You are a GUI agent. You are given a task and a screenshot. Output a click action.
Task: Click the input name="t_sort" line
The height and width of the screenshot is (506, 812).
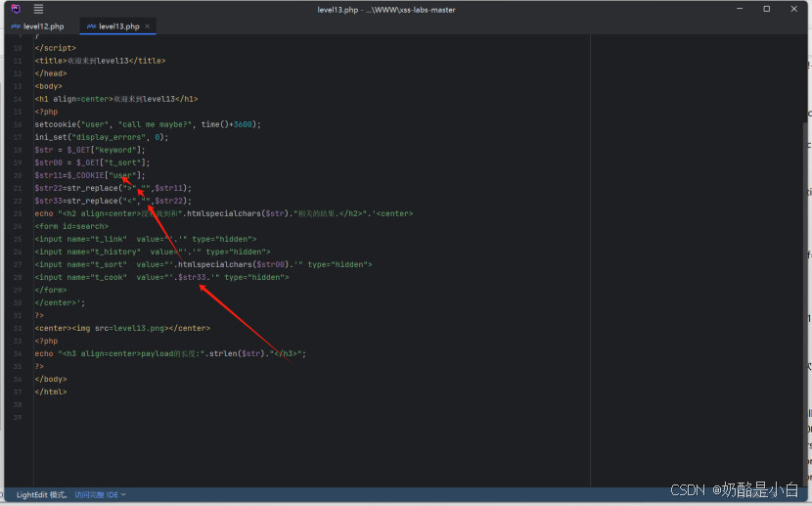(203, 264)
